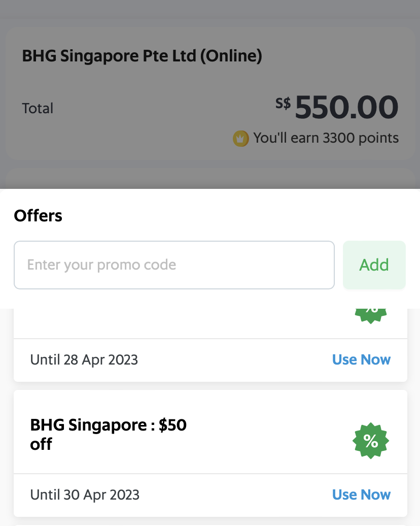The image size is (420, 526).
Task: Click the gold crown points coin icon
Action: [x=240, y=138]
